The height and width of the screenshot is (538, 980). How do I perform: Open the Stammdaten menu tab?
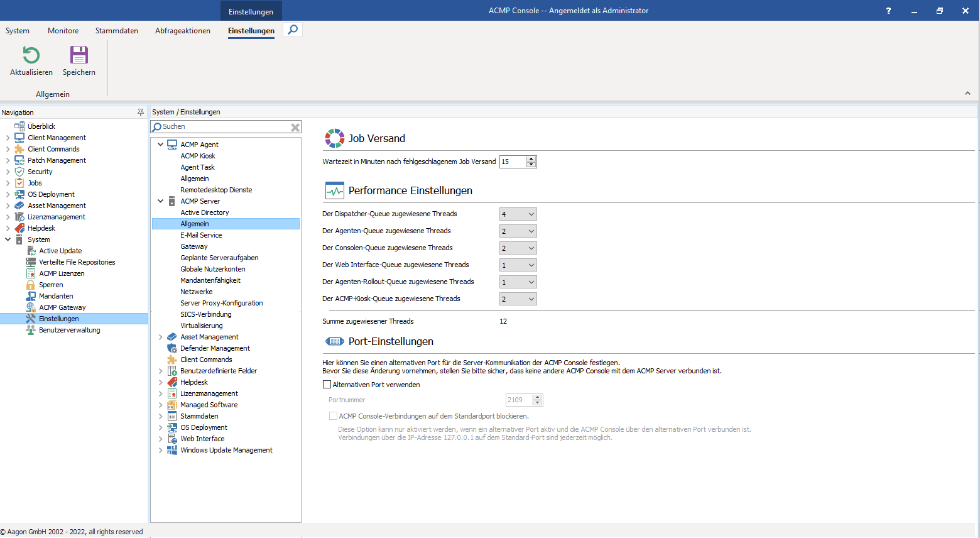[x=117, y=31]
